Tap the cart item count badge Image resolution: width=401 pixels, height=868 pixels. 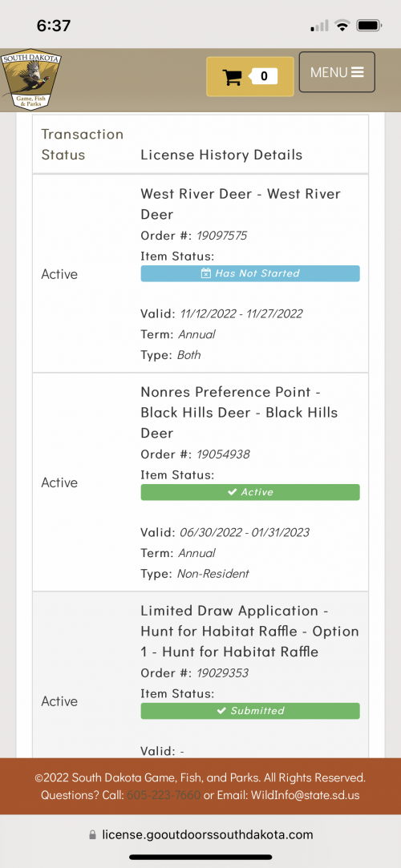[263, 76]
